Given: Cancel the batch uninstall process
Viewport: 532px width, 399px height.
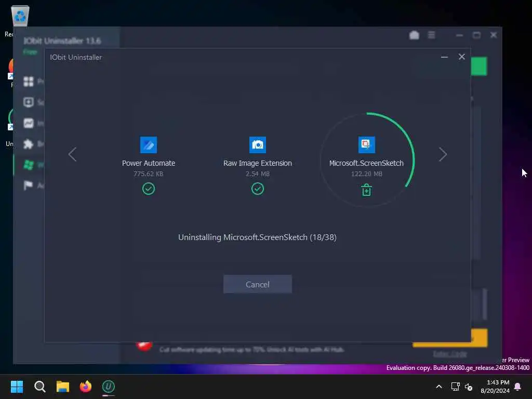Looking at the screenshot, I should click(257, 284).
